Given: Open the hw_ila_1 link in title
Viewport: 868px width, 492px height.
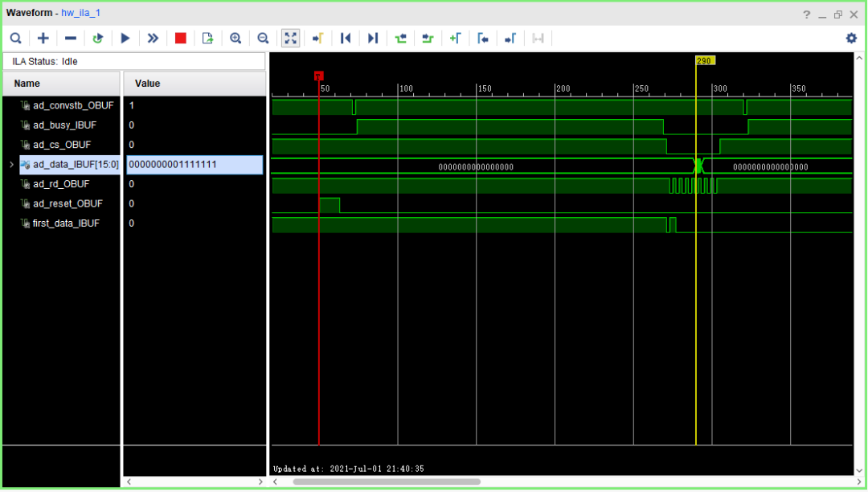Looking at the screenshot, I should click(81, 13).
